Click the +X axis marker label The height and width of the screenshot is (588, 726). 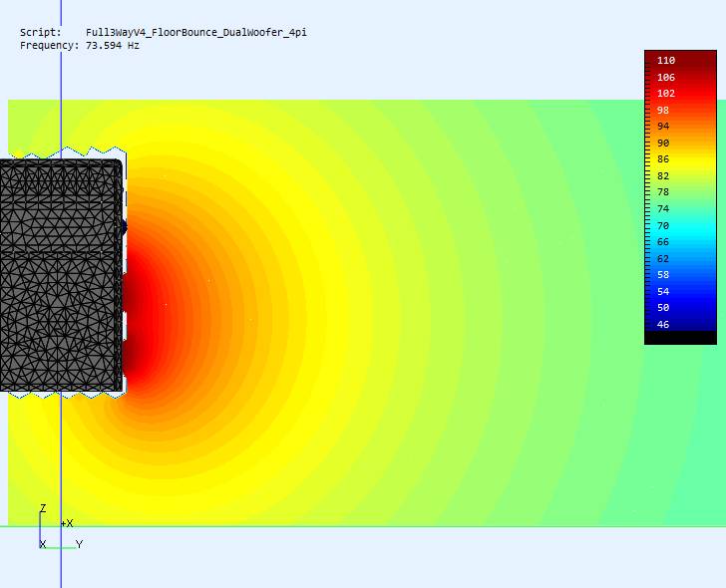tap(67, 523)
